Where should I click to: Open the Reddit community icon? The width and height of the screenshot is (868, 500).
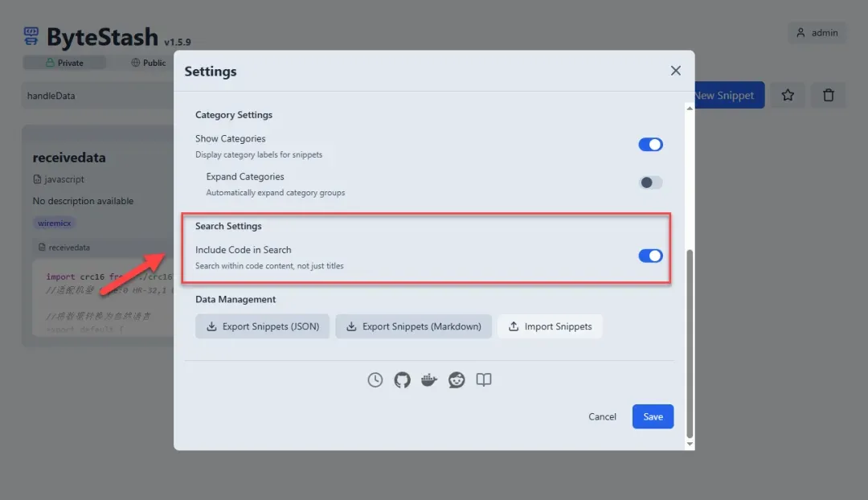[457, 380]
